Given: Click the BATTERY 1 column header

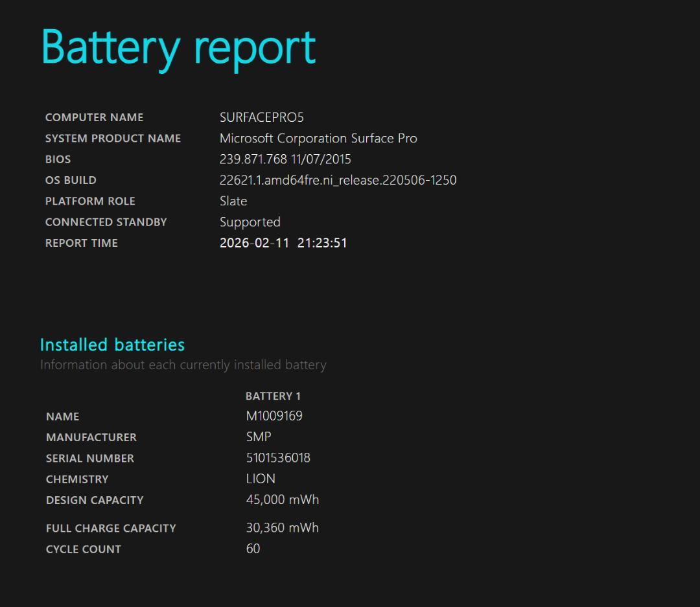Looking at the screenshot, I should pyautogui.click(x=273, y=396).
